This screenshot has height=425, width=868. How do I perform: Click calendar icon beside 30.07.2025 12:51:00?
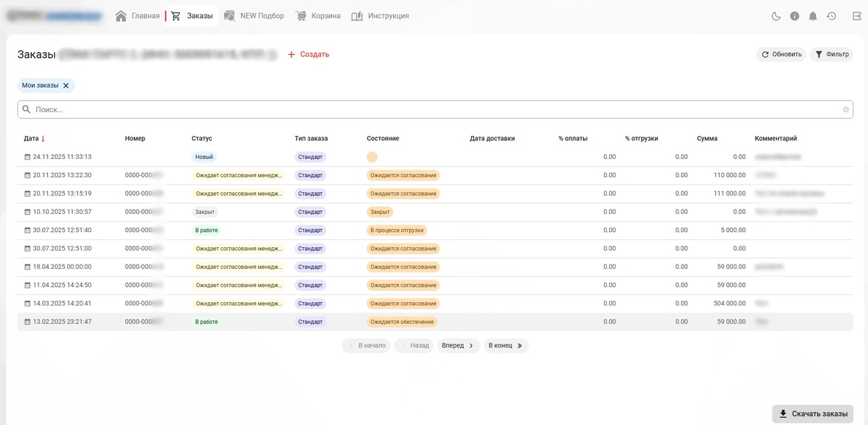27,249
